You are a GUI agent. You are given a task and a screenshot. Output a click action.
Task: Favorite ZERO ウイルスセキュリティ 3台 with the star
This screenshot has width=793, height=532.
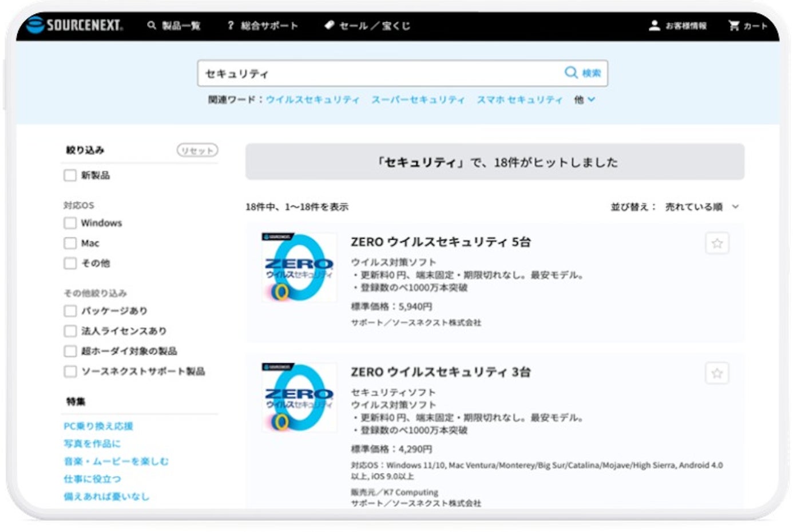coord(717,374)
